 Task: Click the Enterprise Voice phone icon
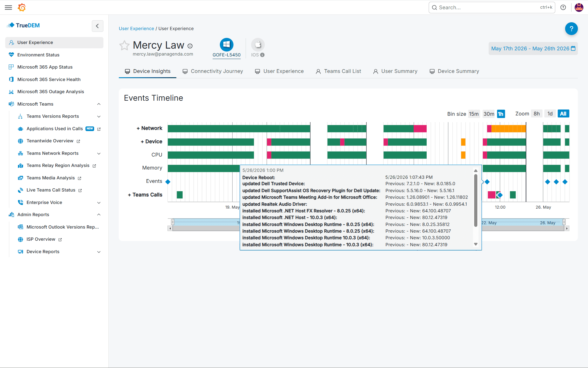(20, 203)
